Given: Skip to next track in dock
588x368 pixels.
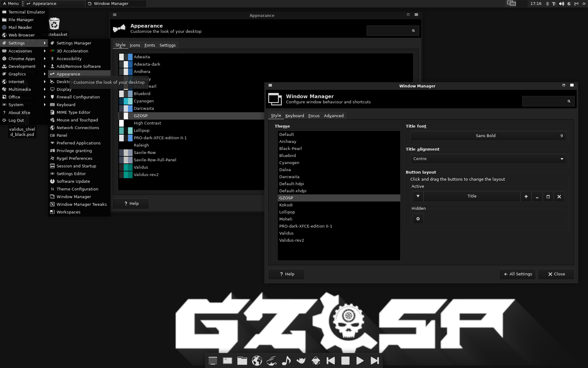Looking at the screenshot, I should click(x=375, y=361).
